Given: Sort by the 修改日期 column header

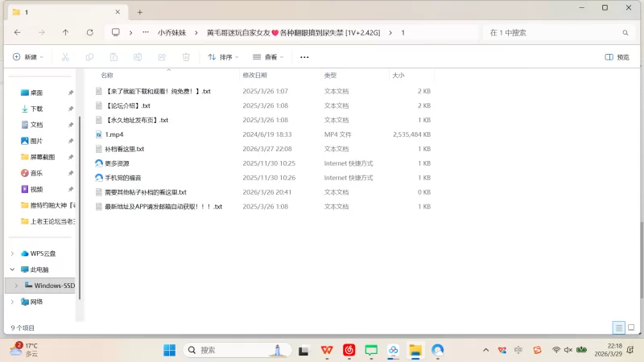Looking at the screenshot, I should pos(254,75).
